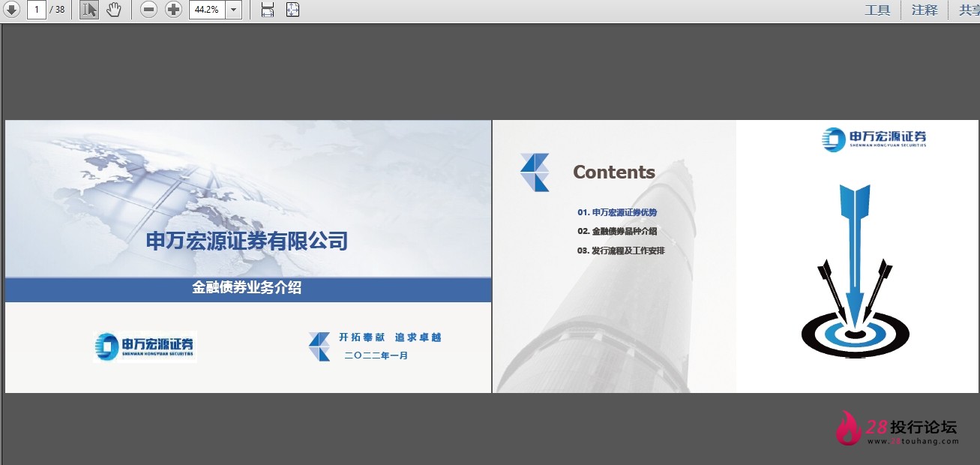Click the Contents heading
The image size is (980, 465).
(614, 172)
